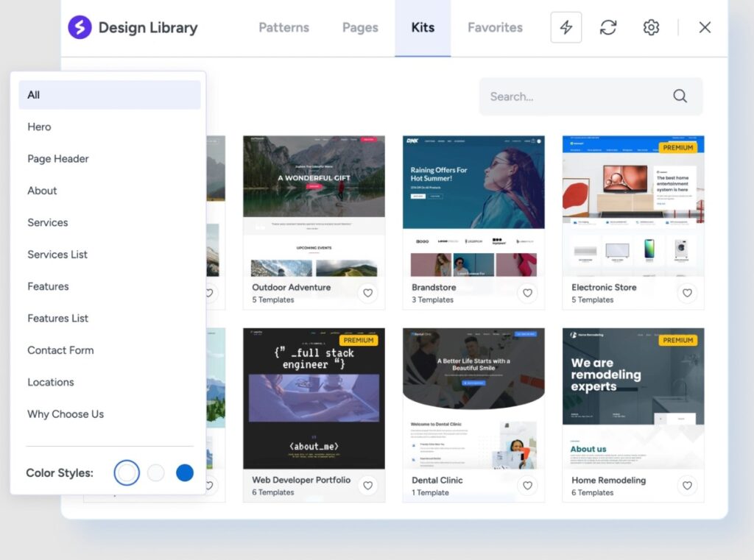Image resolution: width=754 pixels, height=560 pixels.
Task: Favorite the Outdoor Adventure kit heart
Action: point(367,293)
